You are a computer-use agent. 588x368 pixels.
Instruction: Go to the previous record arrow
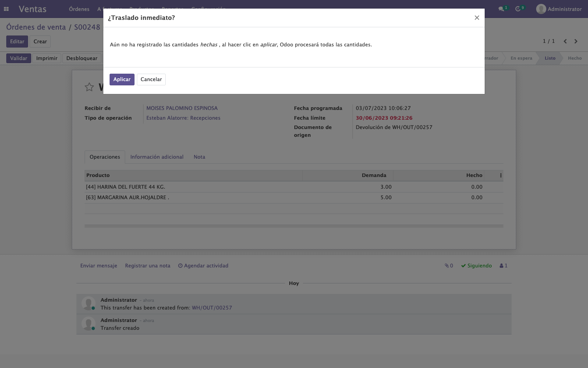(565, 41)
